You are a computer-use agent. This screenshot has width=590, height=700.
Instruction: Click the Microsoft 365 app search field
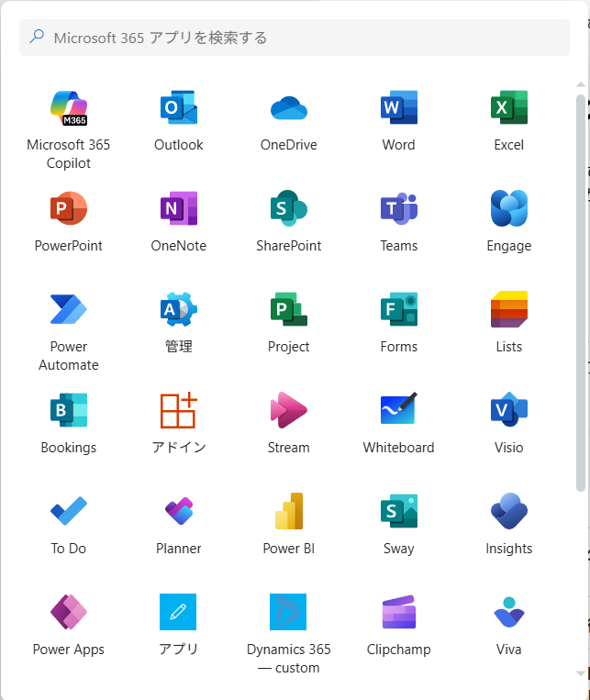(x=295, y=38)
